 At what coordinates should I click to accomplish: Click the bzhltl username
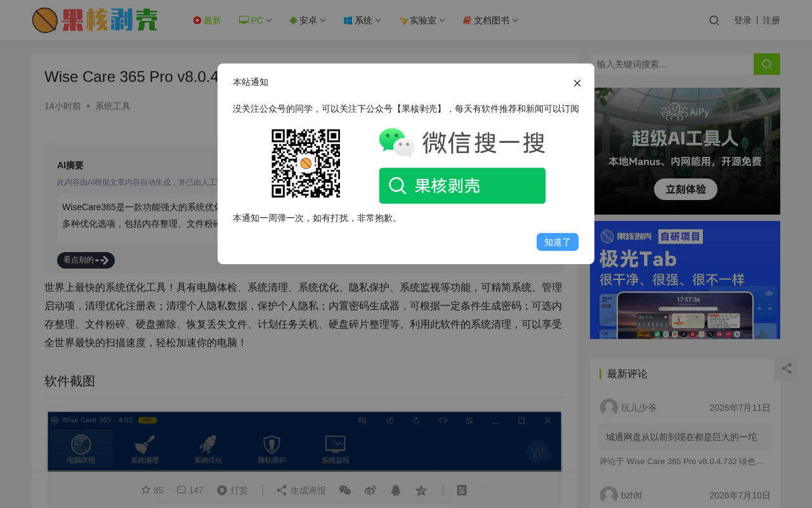coord(631,495)
